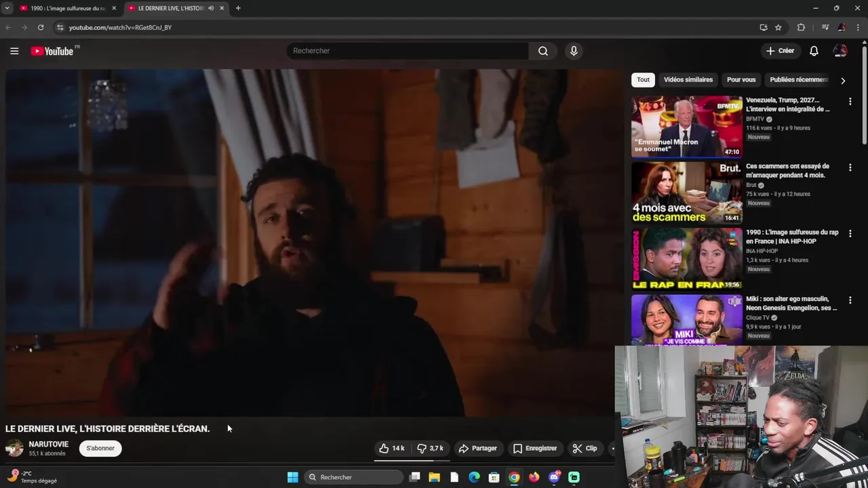Open the Chrome profile avatar
This screenshot has width=868, height=488.
(842, 27)
